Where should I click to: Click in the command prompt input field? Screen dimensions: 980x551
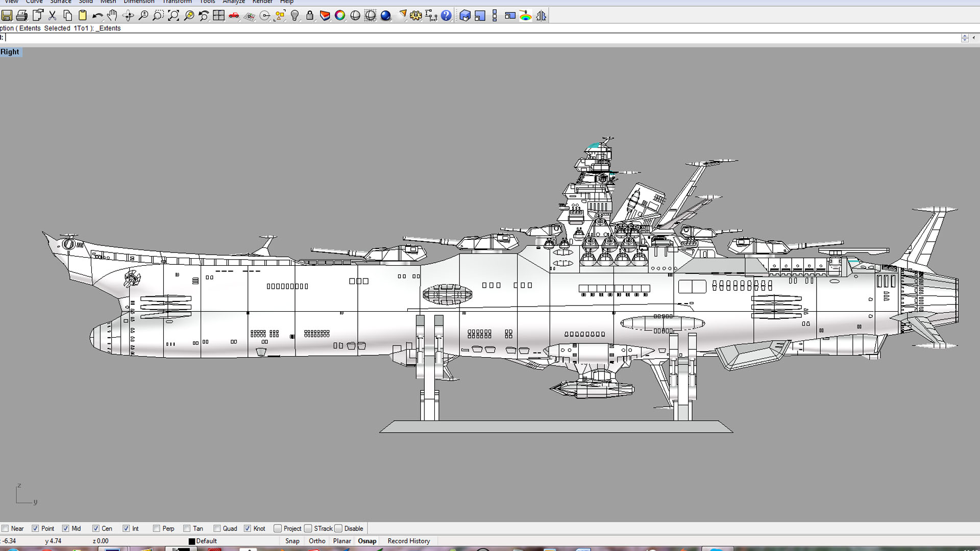[482, 38]
